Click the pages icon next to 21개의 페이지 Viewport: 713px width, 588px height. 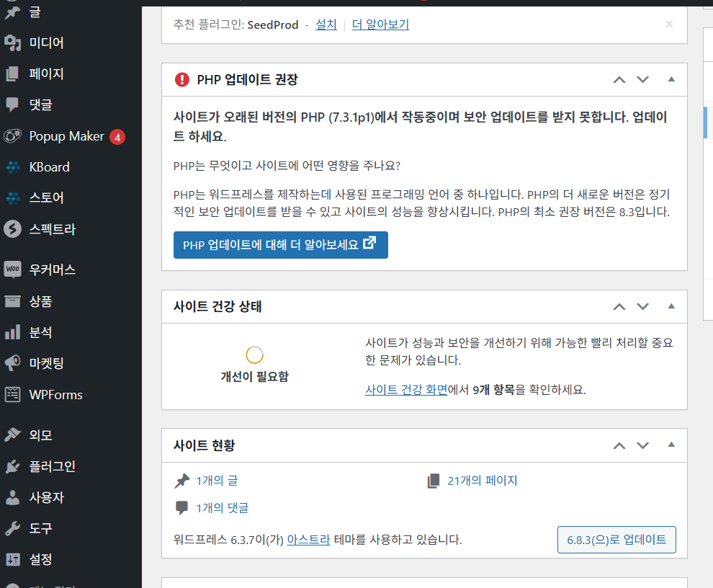pos(434,481)
